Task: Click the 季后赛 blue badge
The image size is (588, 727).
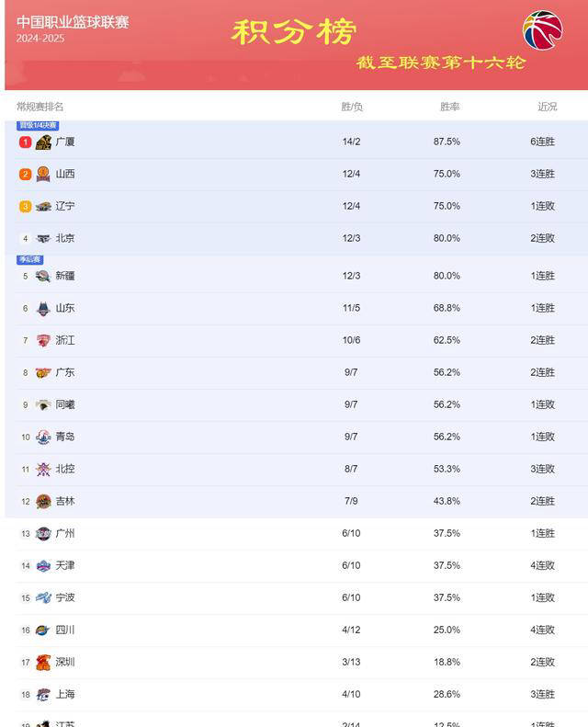Action: point(30,259)
